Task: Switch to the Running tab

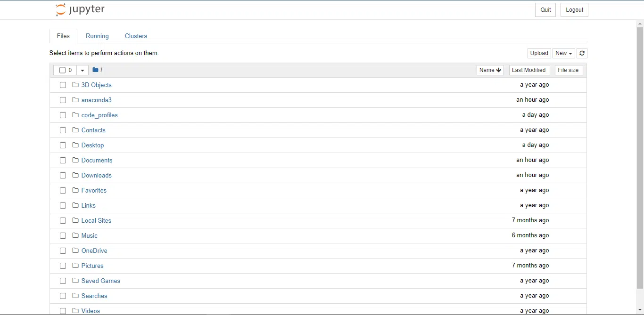Action: (x=97, y=36)
